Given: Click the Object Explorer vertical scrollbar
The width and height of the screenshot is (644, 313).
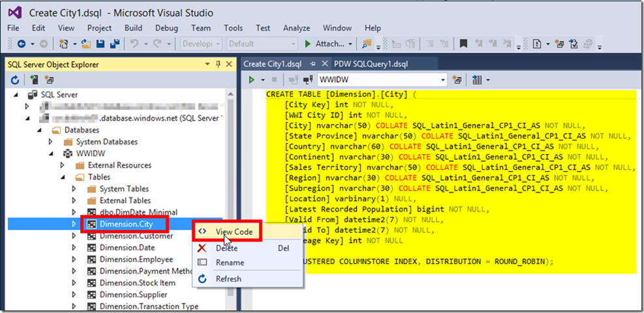Looking at the screenshot, I should click(x=230, y=197).
